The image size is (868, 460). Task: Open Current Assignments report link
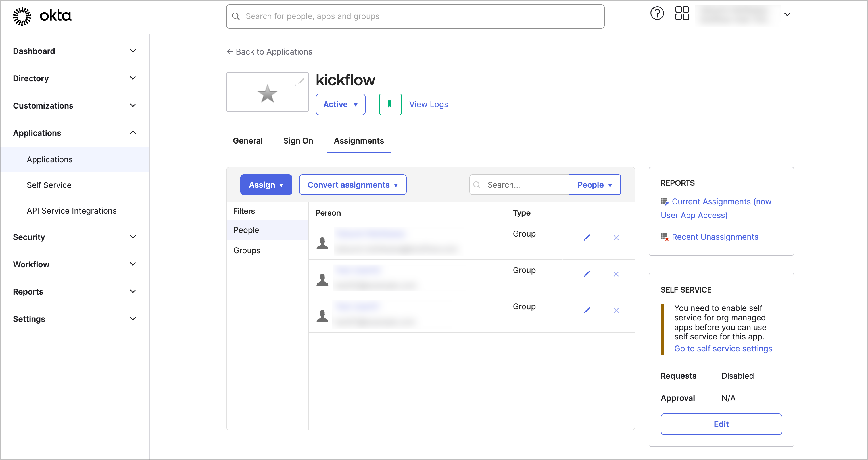716,208
